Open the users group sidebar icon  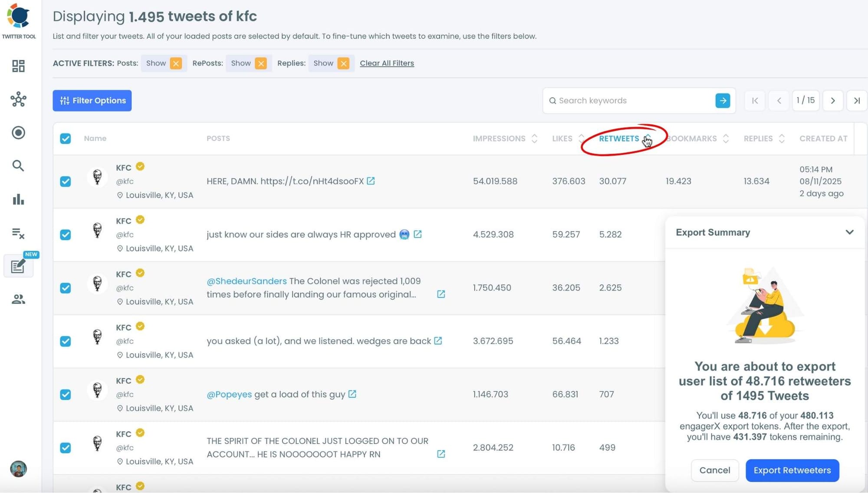point(18,299)
